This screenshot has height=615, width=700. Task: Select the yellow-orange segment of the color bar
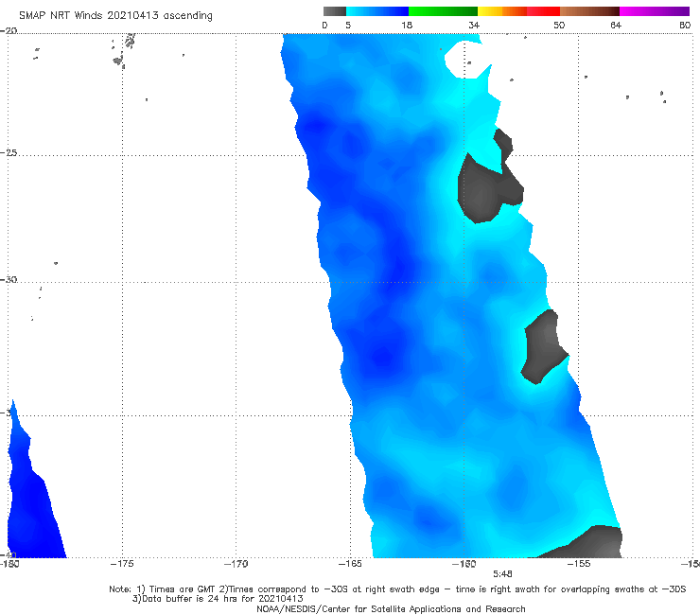click(x=501, y=11)
